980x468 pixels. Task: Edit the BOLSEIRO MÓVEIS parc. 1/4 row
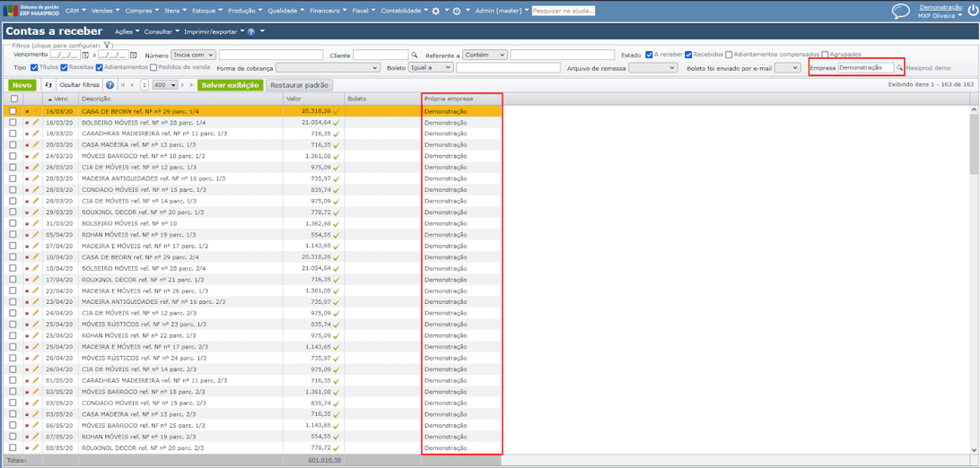click(x=36, y=122)
